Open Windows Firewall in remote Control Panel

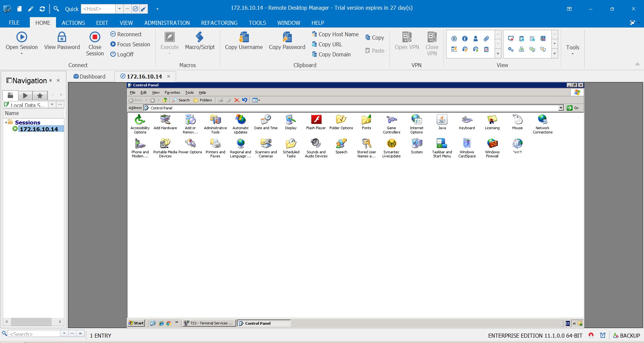(x=492, y=148)
